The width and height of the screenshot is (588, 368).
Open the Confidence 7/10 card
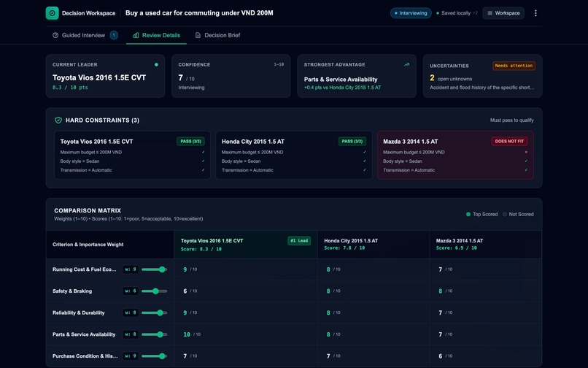click(231, 76)
